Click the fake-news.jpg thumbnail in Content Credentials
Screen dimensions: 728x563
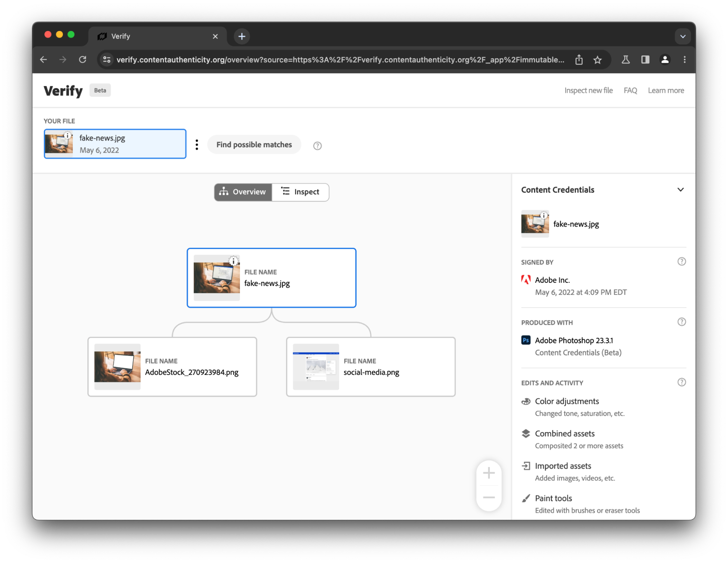pyautogui.click(x=535, y=224)
